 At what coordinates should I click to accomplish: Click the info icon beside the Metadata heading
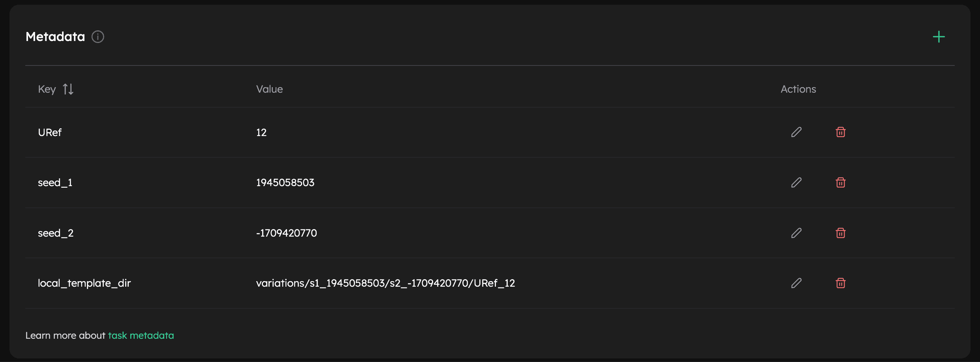[98, 37]
